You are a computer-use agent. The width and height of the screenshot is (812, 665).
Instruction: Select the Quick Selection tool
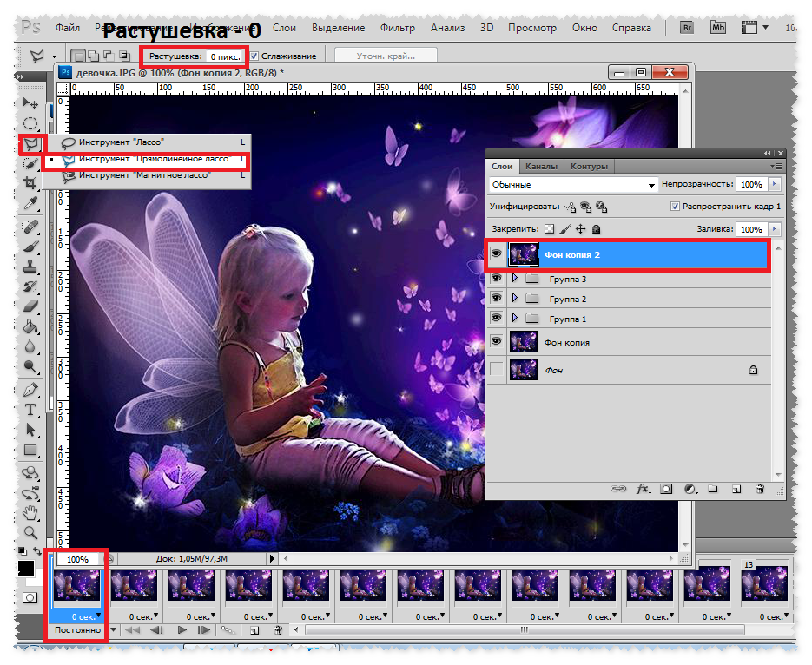[30, 164]
